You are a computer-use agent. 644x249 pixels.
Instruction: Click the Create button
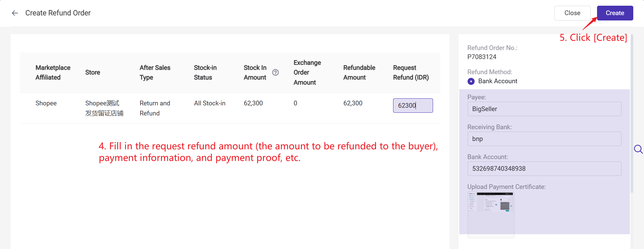(x=614, y=13)
